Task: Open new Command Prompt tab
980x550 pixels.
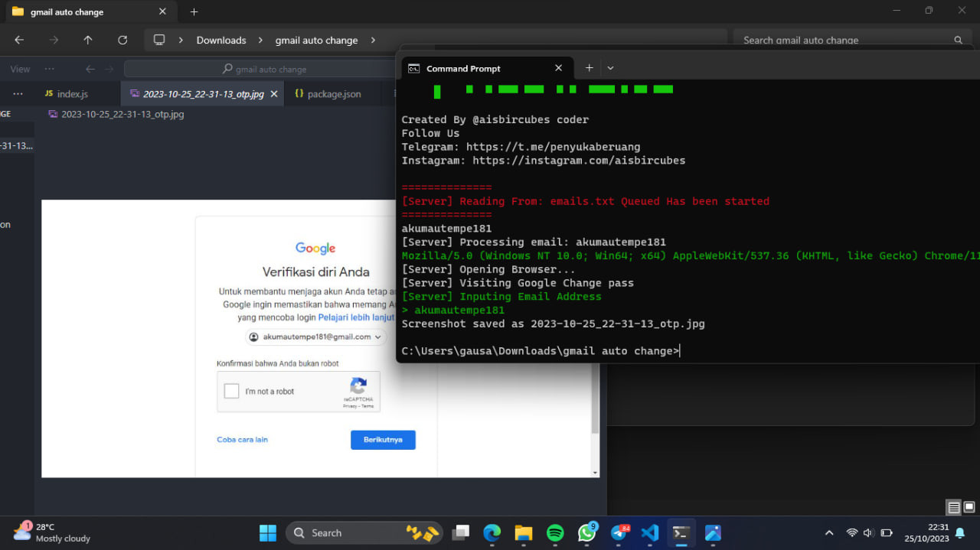Action: point(589,68)
